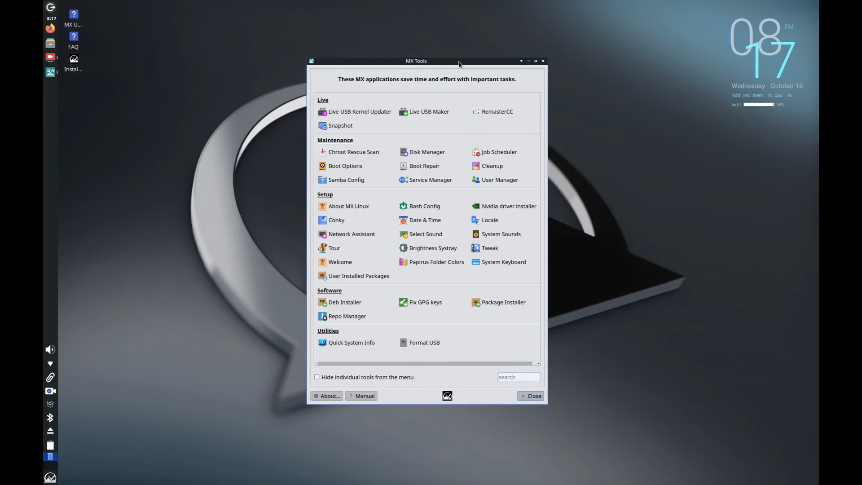The height and width of the screenshot is (485, 862).
Task: Open Samba Config
Action: point(341,180)
